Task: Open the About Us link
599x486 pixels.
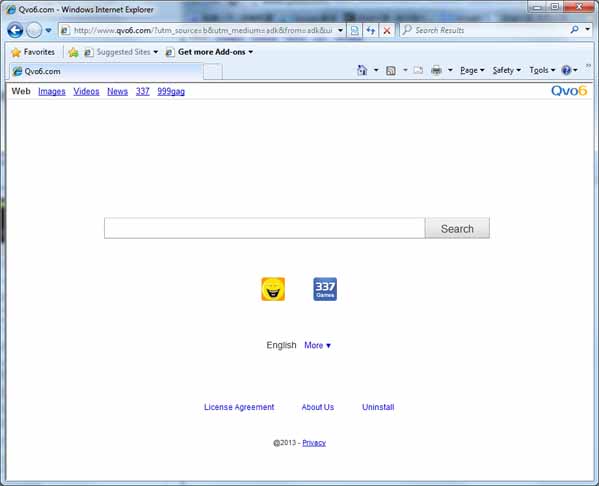Action: pos(318,407)
